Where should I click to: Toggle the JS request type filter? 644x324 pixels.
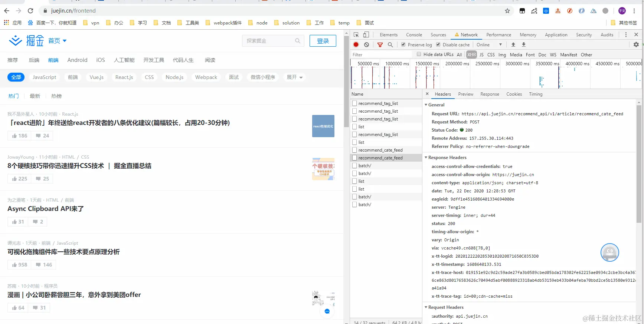[x=481, y=54]
